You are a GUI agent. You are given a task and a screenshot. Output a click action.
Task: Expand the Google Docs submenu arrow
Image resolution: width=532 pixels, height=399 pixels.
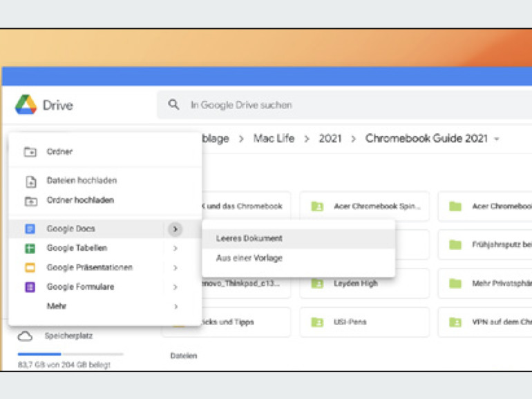point(175,229)
